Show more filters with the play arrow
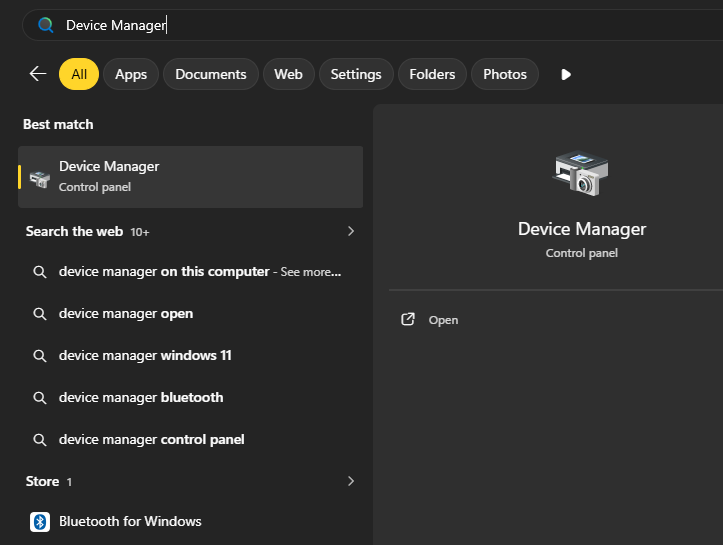 [x=566, y=74]
